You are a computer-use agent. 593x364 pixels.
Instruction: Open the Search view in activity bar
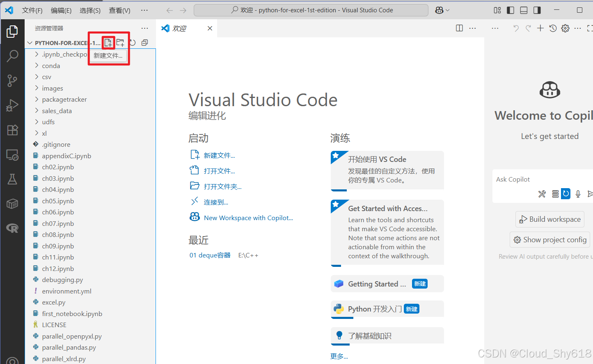coord(12,56)
